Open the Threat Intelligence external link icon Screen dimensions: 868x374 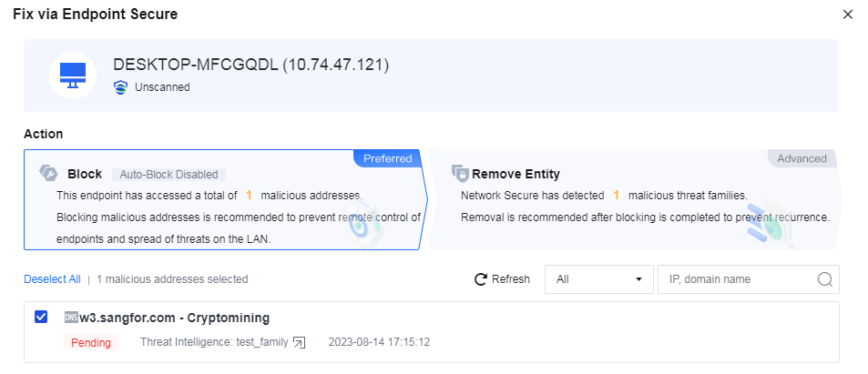coord(299,342)
